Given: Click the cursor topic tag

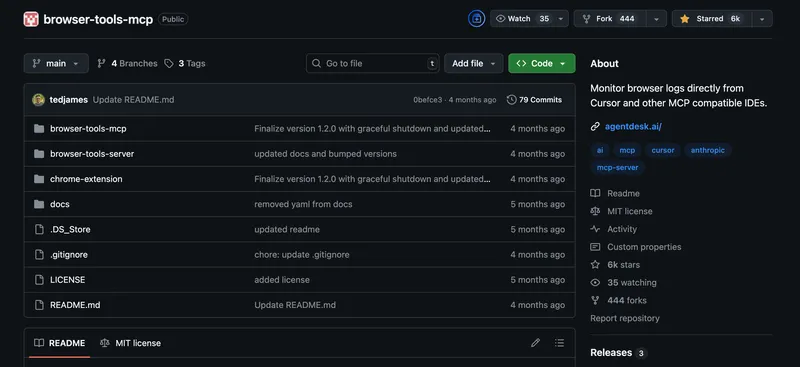Looking at the screenshot, I should (x=663, y=150).
